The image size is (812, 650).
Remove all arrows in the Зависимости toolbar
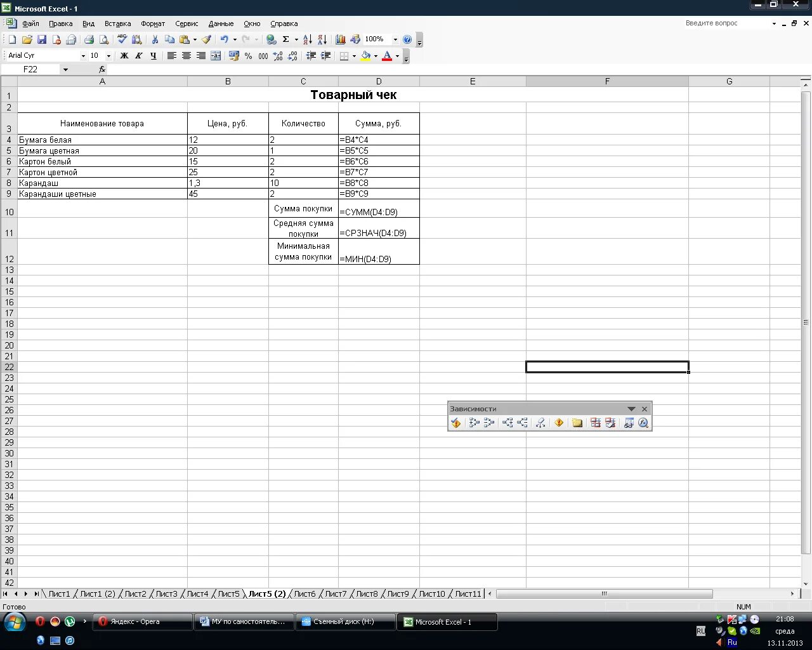point(540,423)
